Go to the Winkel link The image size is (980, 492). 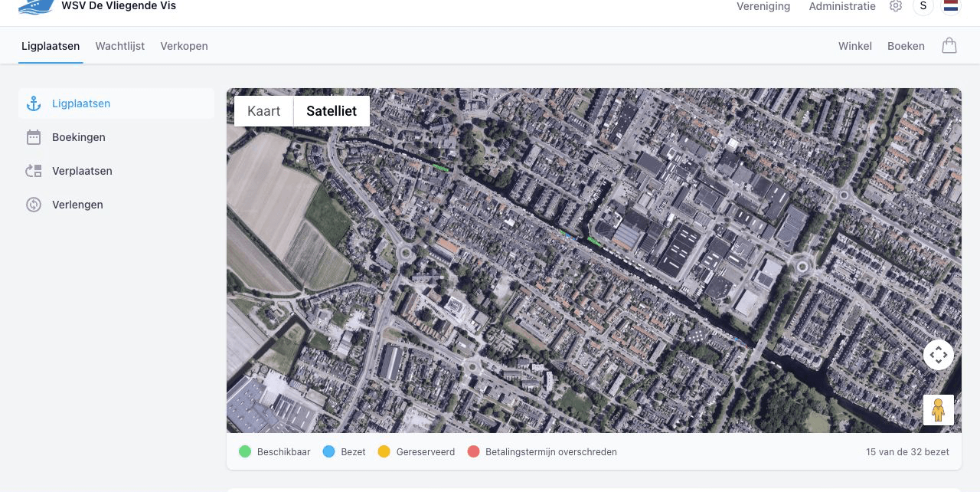[x=855, y=46]
